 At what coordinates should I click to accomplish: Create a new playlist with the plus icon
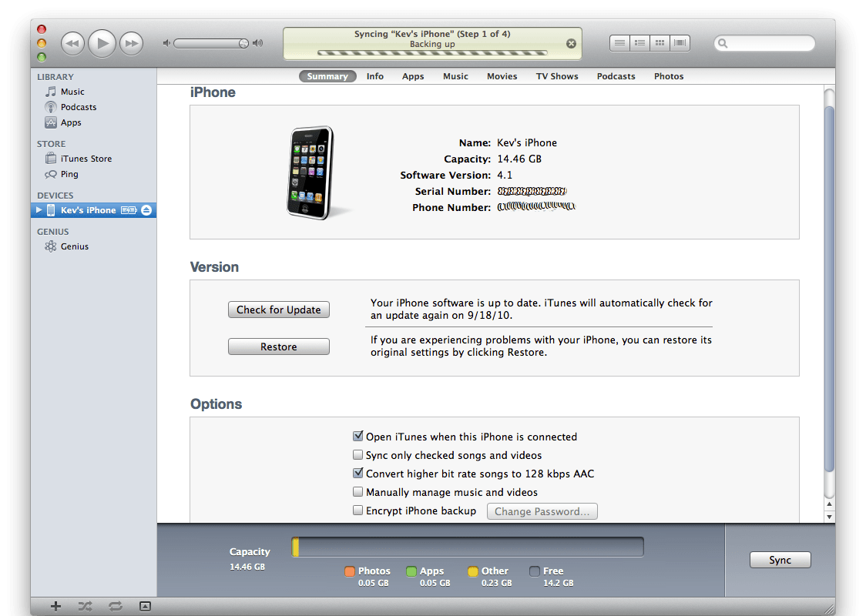coord(55,606)
